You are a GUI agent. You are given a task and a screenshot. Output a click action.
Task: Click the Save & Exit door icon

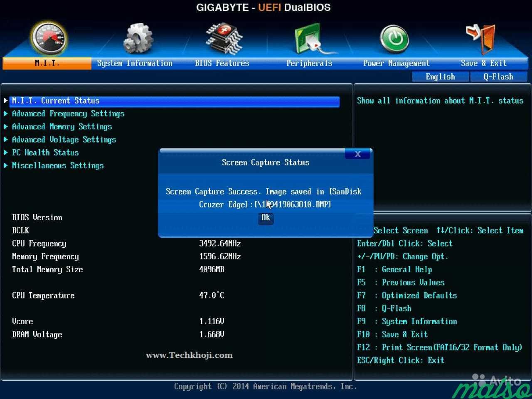pos(481,39)
